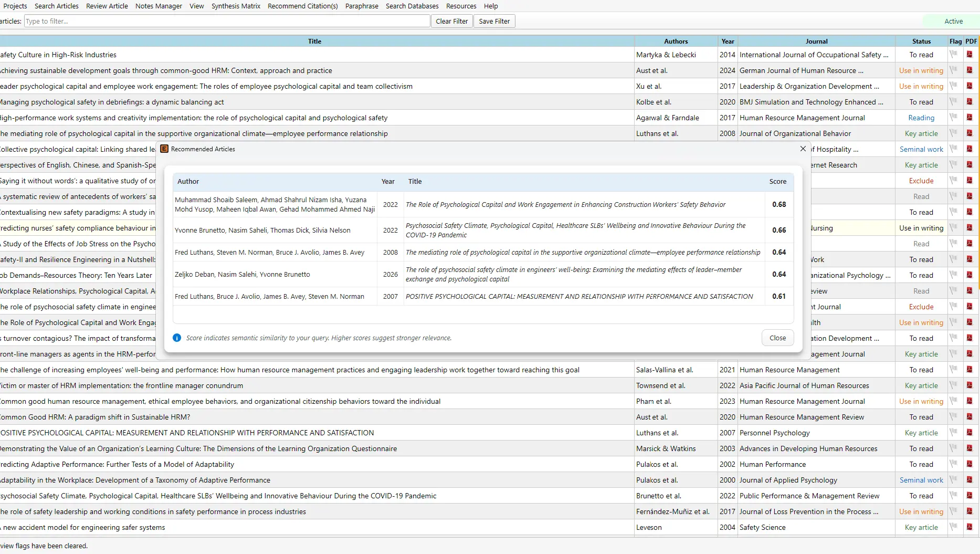Image resolution: width=980 pixels, height=554 pixels.
Task: Select recommended article by Yvonne Brunetto 2022
Action: (483, 230)
